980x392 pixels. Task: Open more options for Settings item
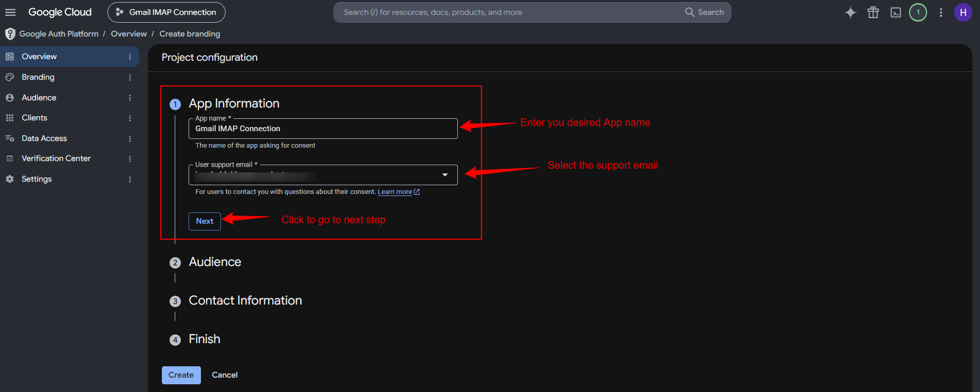[x=130, y=180]
